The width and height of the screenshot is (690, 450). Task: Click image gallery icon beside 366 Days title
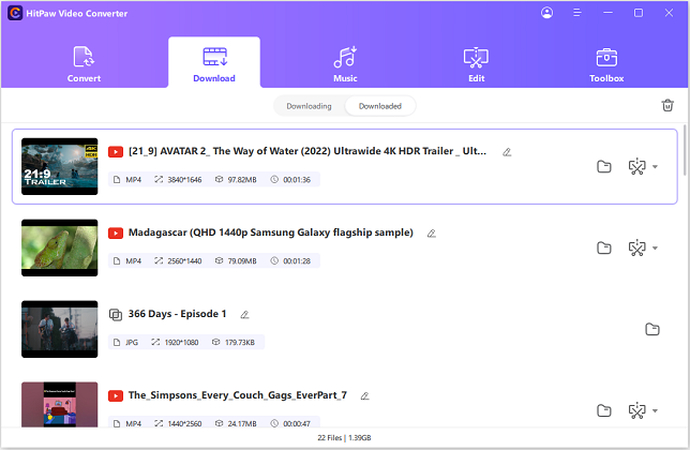point(115,315)
